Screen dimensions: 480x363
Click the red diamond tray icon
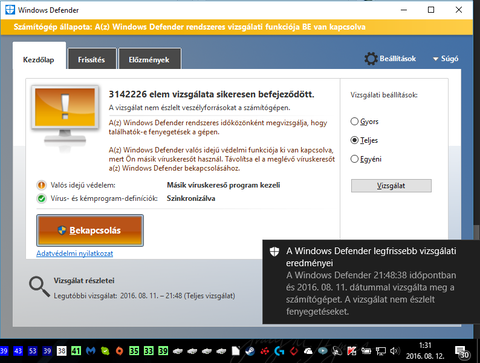[x=294, y=351]
